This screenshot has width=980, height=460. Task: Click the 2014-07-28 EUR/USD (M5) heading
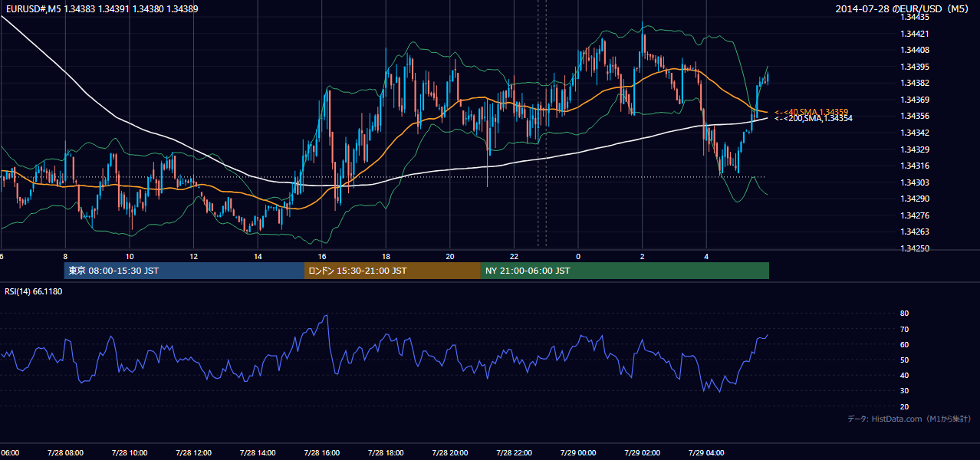(x=903, y=9)
